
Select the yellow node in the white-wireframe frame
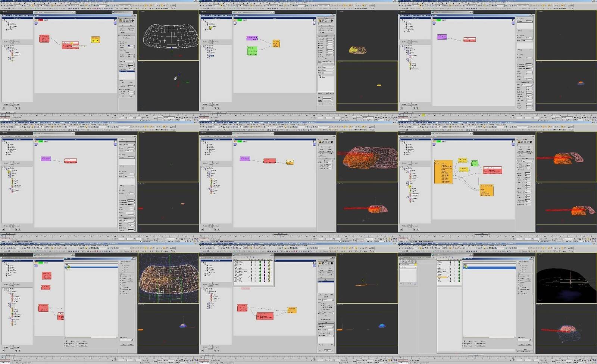[95, 40]
